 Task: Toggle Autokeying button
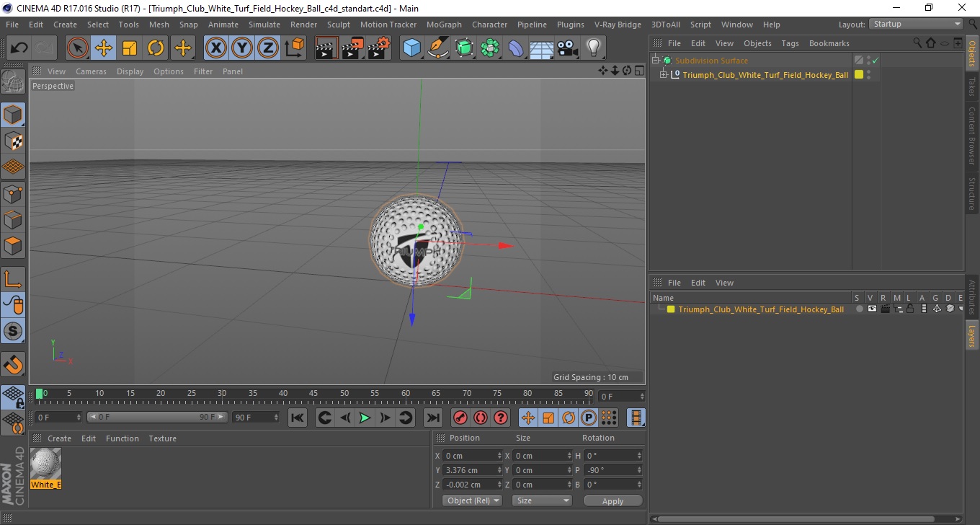pos(481,418)
